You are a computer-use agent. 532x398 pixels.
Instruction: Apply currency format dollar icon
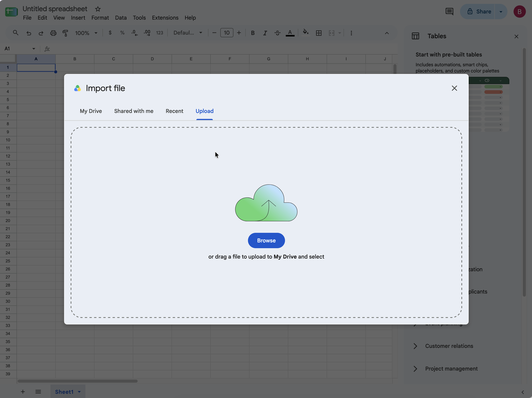[110, 33]
